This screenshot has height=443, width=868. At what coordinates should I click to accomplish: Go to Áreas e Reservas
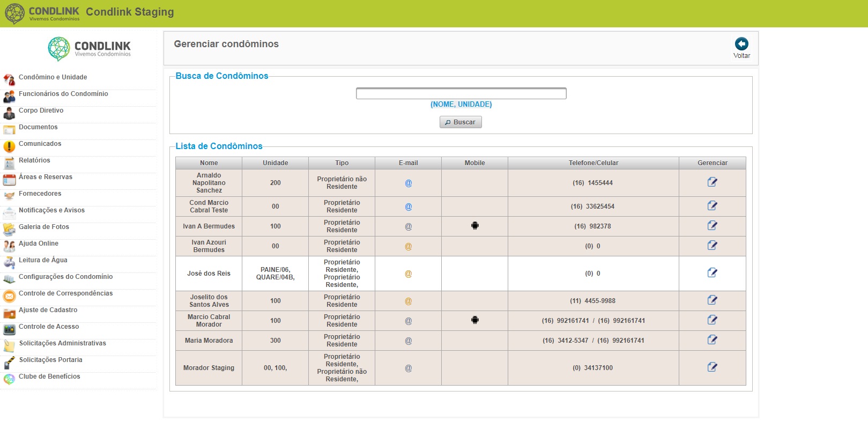point(45,177)
